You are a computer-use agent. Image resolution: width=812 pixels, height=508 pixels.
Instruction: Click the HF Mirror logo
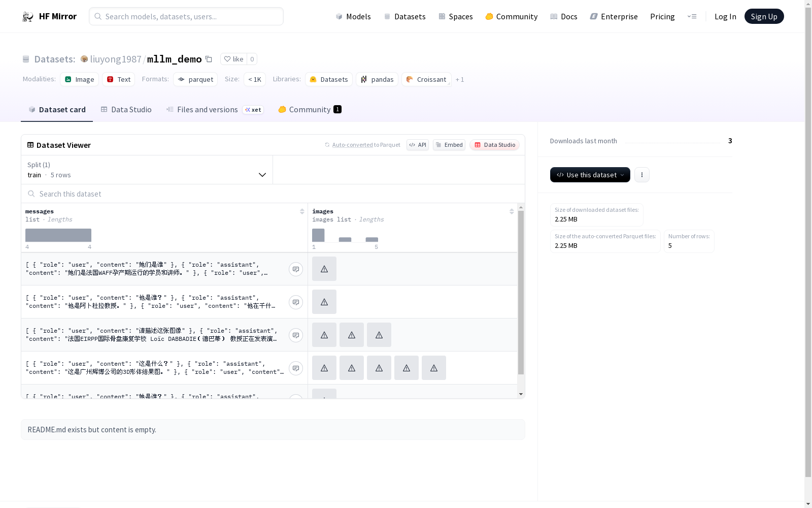49,16
